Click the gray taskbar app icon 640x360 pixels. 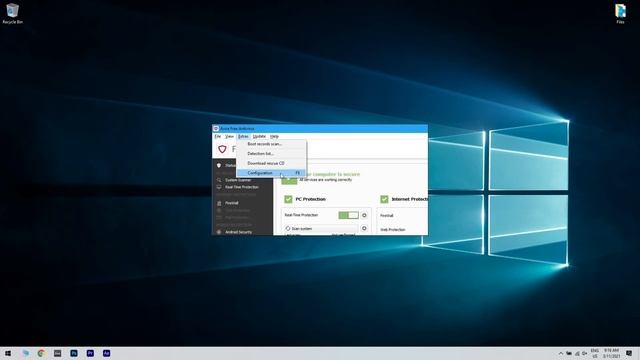pyautogui.click(x=58, y=353)
